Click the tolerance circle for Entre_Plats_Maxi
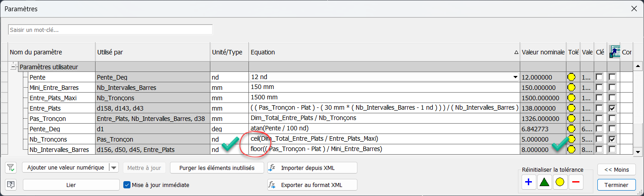Screen dimensions: 644x196 coord(571,98)
